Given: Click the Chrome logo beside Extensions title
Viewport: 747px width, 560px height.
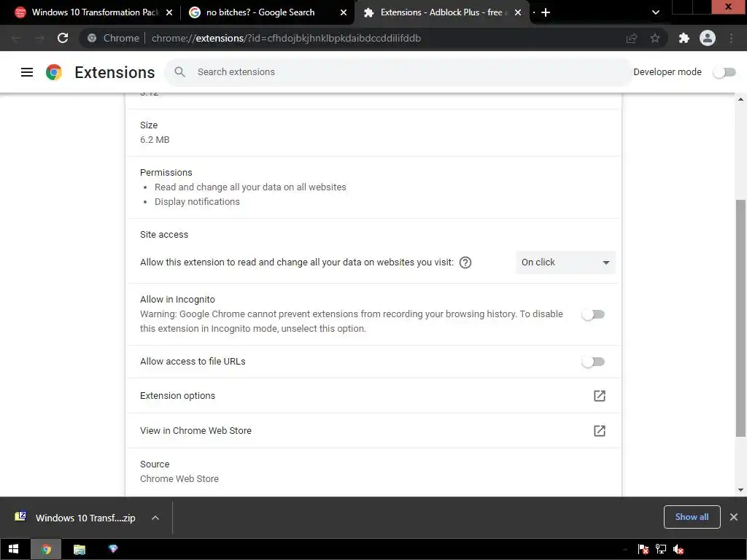Looking at the screenshot, I should 54,72.
